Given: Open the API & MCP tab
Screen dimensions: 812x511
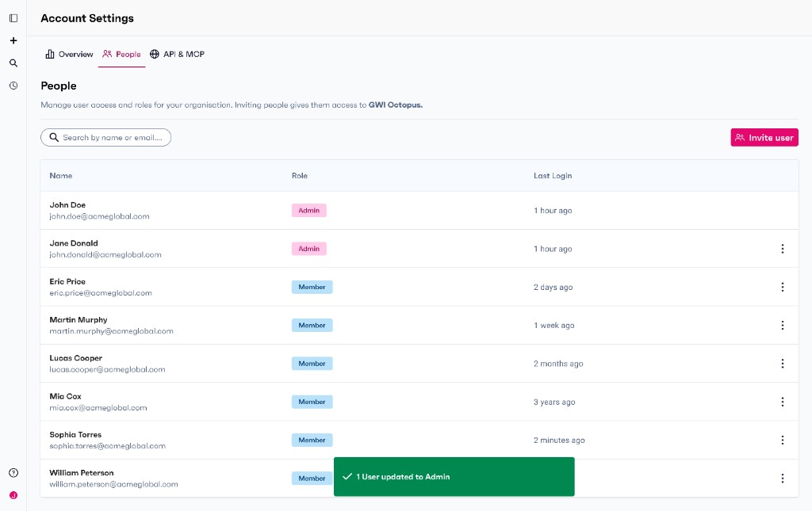Looking at the screenshot, I should coord(177,55).
